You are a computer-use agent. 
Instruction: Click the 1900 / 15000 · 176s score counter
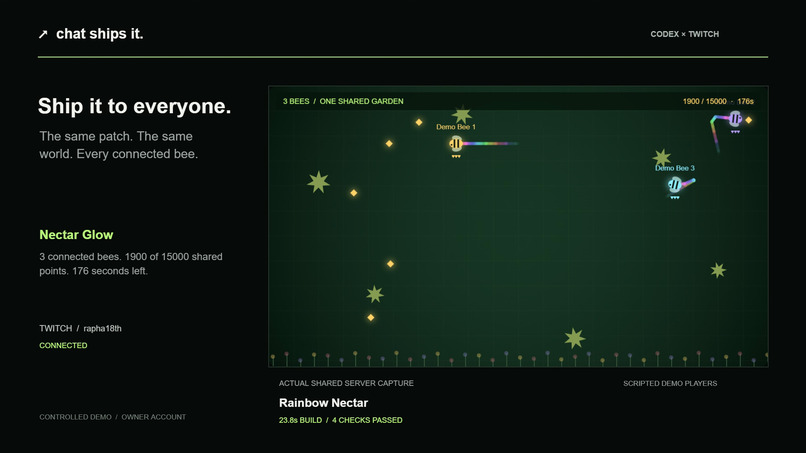(718, 101)
